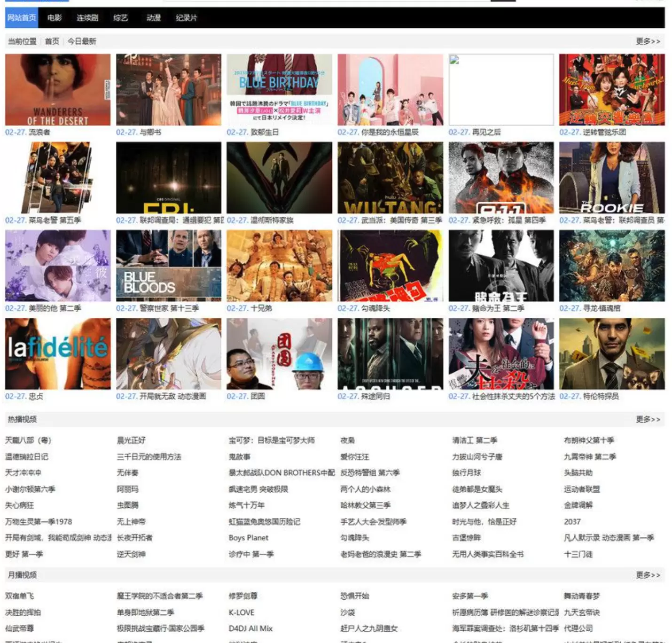Open the 连续剧 navigation tab

[87, 18]
